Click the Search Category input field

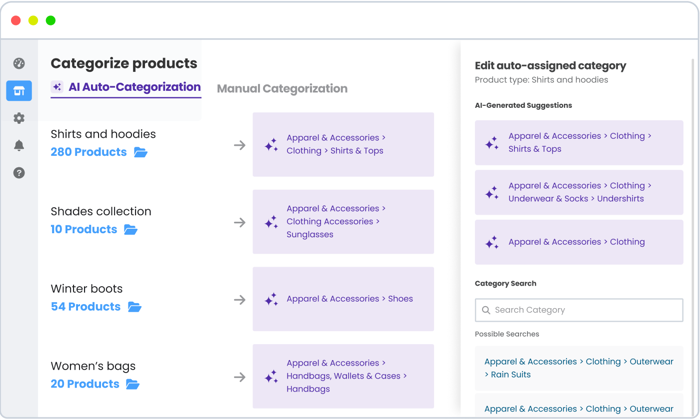click(578, 310)
